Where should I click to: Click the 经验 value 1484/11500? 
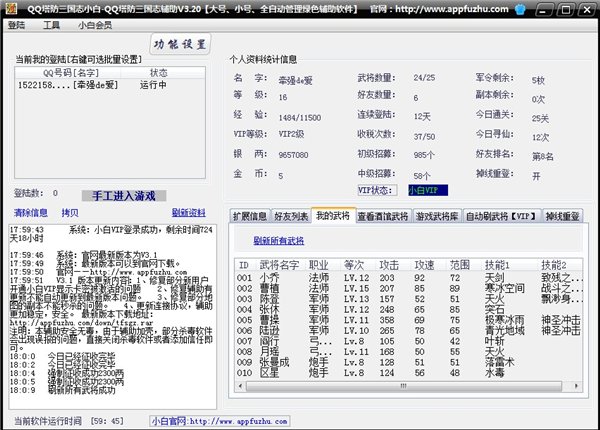pyautogui.click(x=300, y=117)
